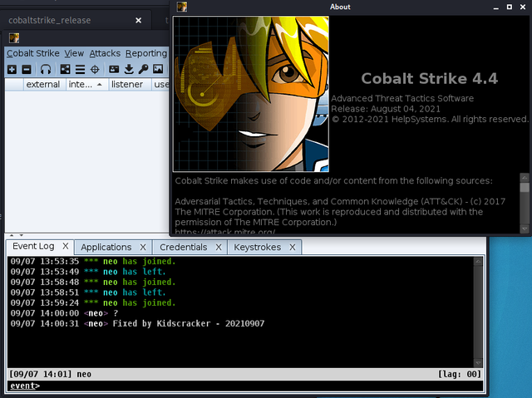Screen dimensions: 532x398
Task: Switch to pivot graph view icon
Action: 66,69
